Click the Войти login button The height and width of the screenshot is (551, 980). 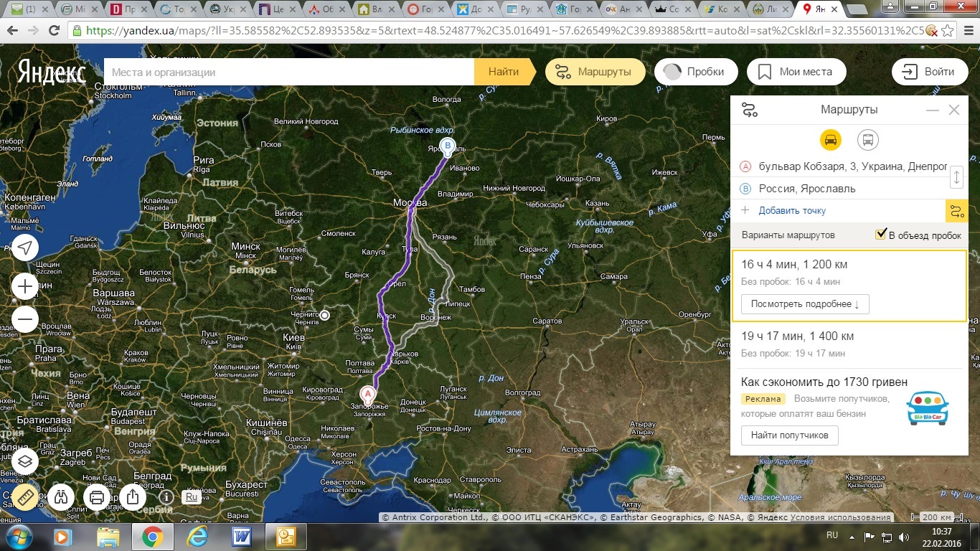[x=930, y=72]
